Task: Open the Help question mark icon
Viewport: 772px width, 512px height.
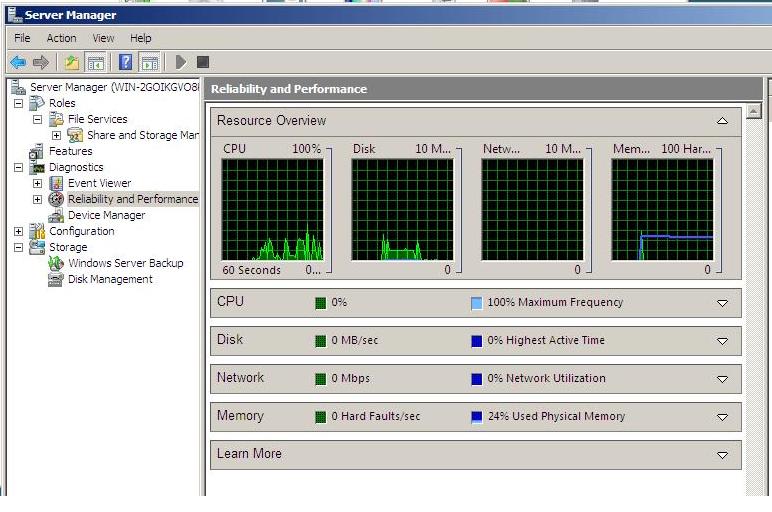Action: click(x=126, y=63)
